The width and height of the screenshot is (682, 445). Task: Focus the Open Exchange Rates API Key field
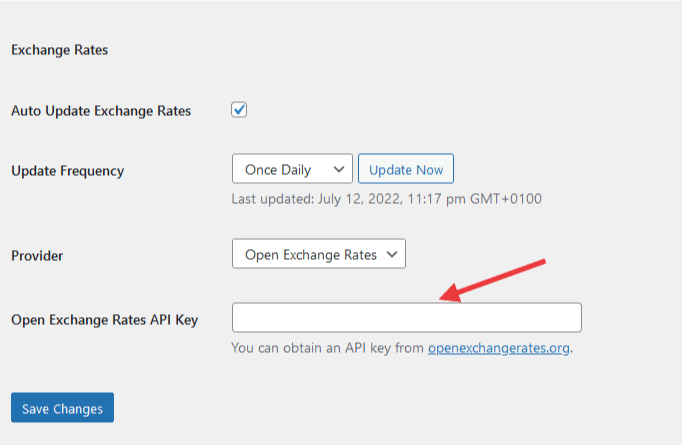pyautogui.click(x=406, y=318)
